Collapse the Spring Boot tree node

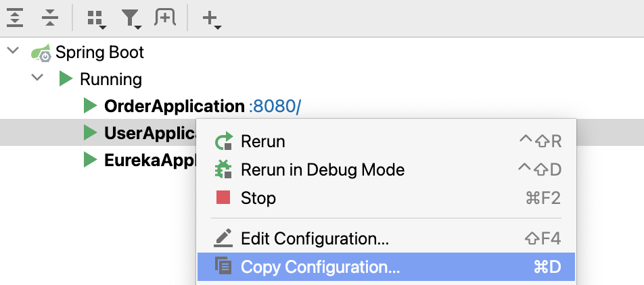(x=14, y=51)
